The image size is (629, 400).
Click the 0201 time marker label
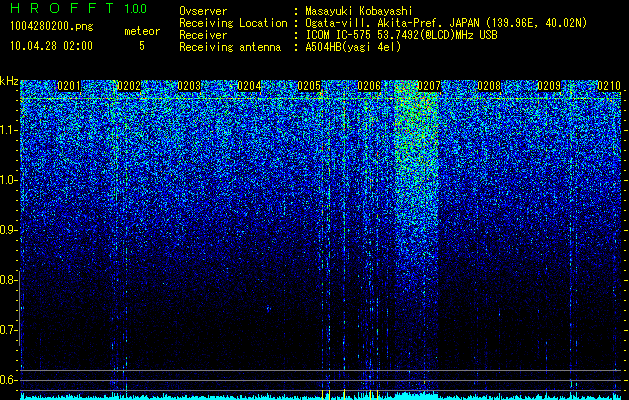[69, 86]
